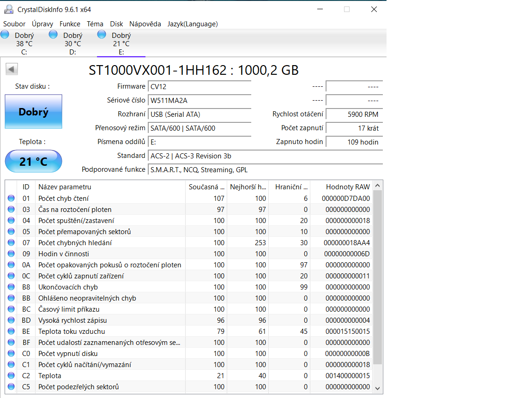Open the Jazyk(Language) menu
This screenshot has width=532, height=398.
(x=193, y=24)
